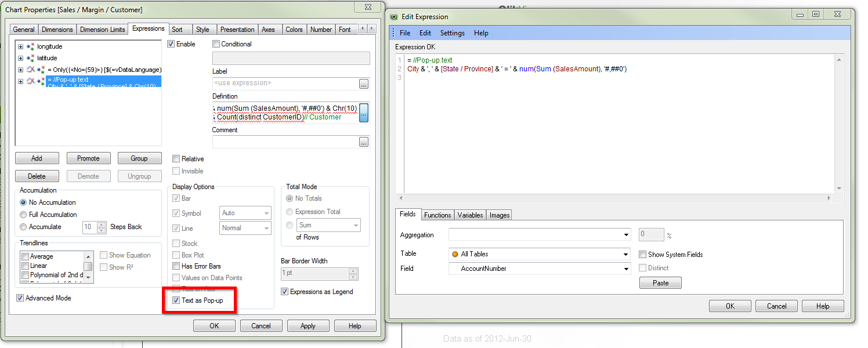Viewport: 868px width, 348px height.
Task: Click OK in the Edit Expression dialog
Action: pos(730,306)
